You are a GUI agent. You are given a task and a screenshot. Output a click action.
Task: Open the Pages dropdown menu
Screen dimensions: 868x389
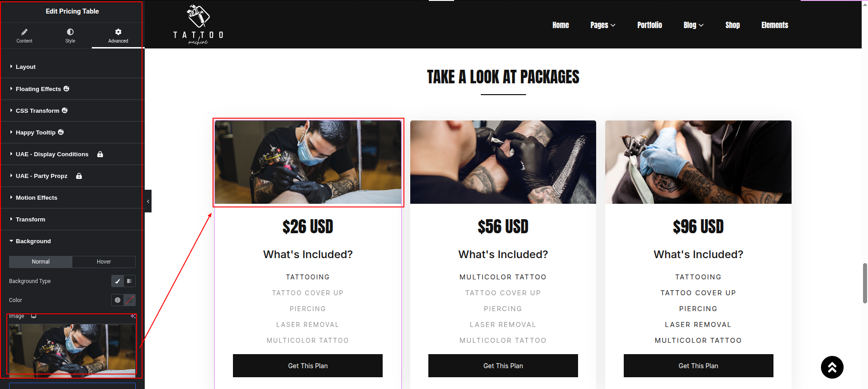[602, 25]
